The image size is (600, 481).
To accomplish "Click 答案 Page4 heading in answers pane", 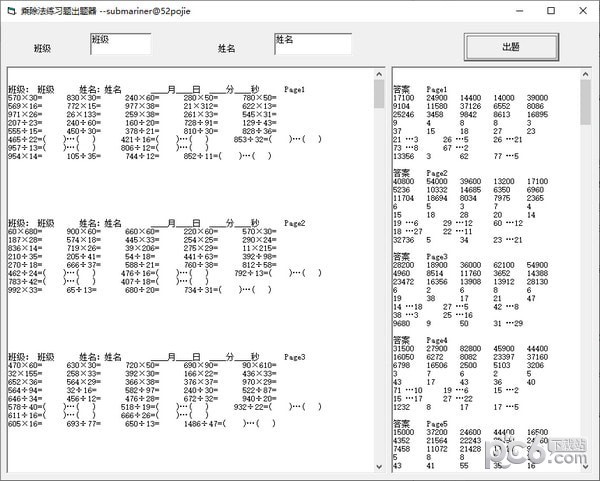I will point(420,340).
